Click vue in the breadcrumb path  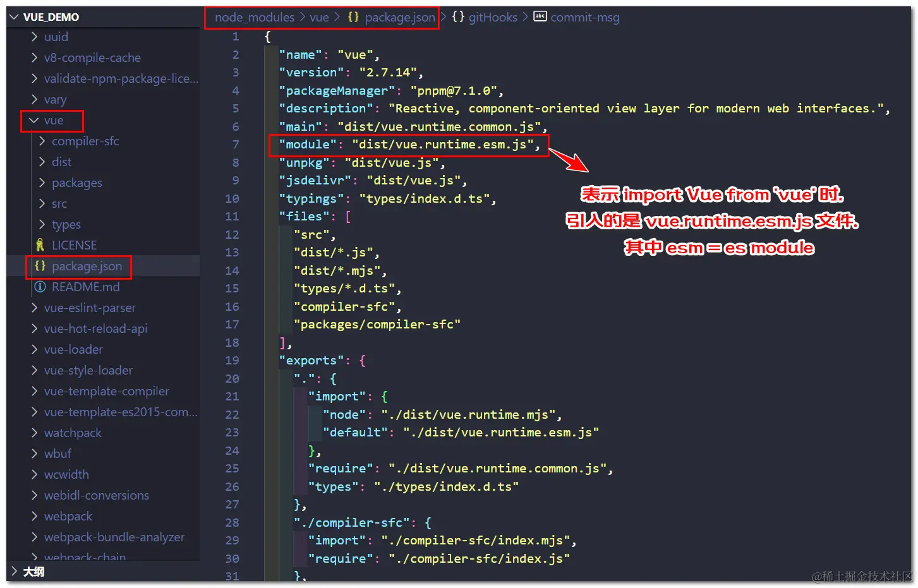319,17
